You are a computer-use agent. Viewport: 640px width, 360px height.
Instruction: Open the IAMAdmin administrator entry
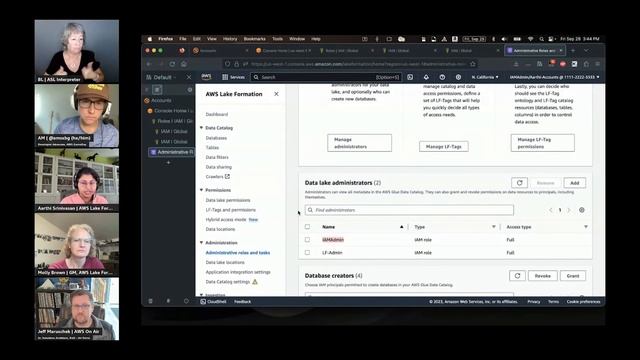point(333,240)
